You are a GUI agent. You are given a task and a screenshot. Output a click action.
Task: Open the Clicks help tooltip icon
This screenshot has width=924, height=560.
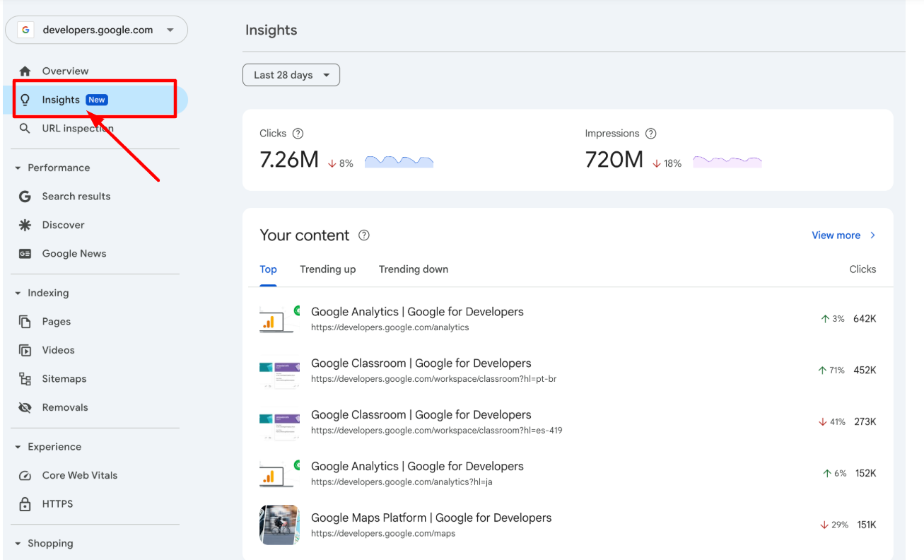pos(298,133)
